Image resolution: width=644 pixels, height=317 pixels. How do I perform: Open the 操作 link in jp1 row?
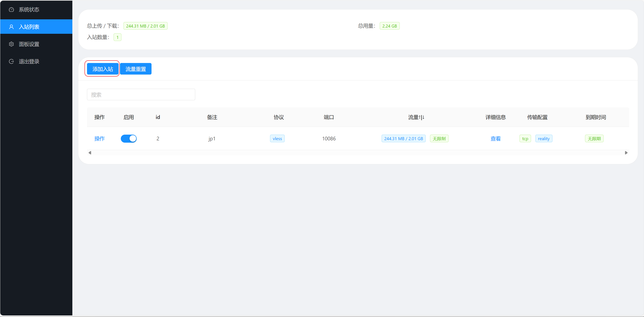100,139
